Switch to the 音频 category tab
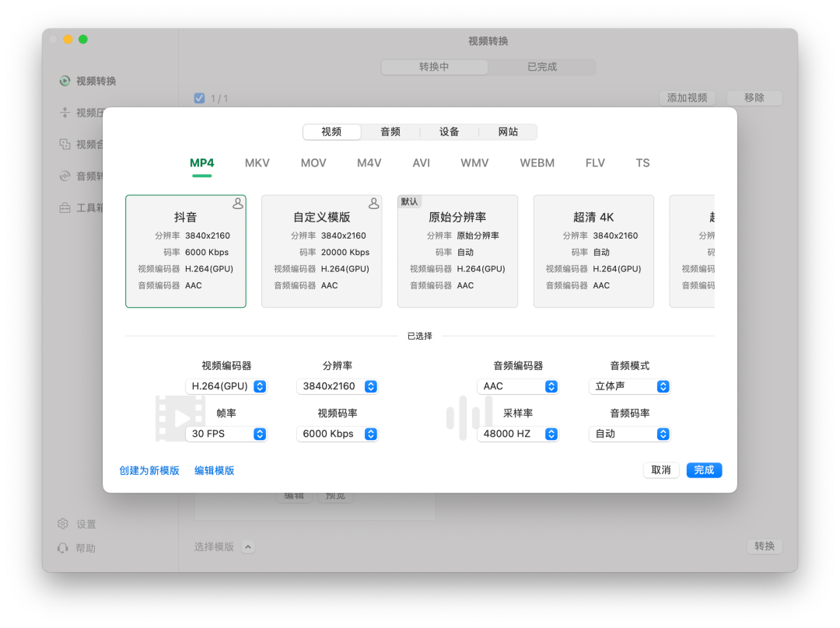The image size is (840, 628). tap(390, 131)
